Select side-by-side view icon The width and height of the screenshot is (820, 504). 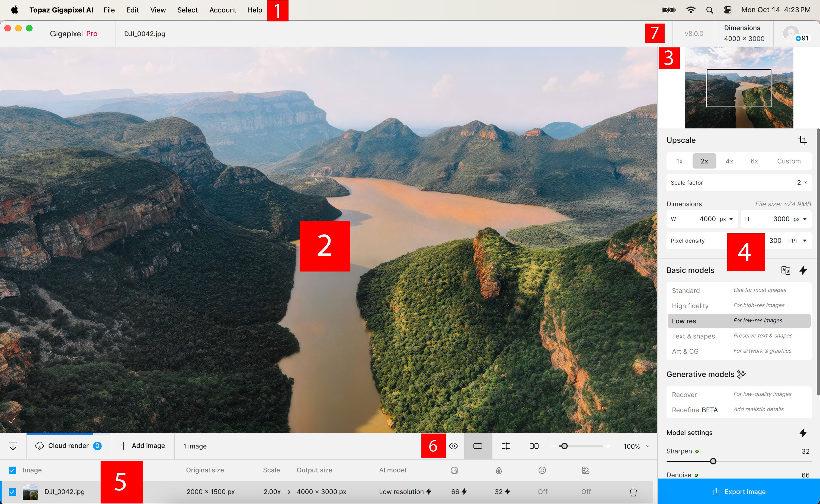click(x=534, y=446)
